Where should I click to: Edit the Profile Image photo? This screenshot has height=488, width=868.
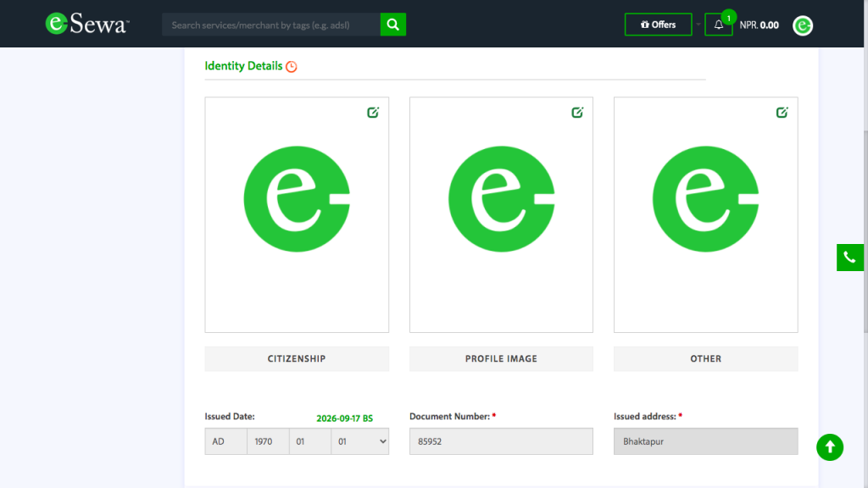pyautogui.click(x=577, y=112)
